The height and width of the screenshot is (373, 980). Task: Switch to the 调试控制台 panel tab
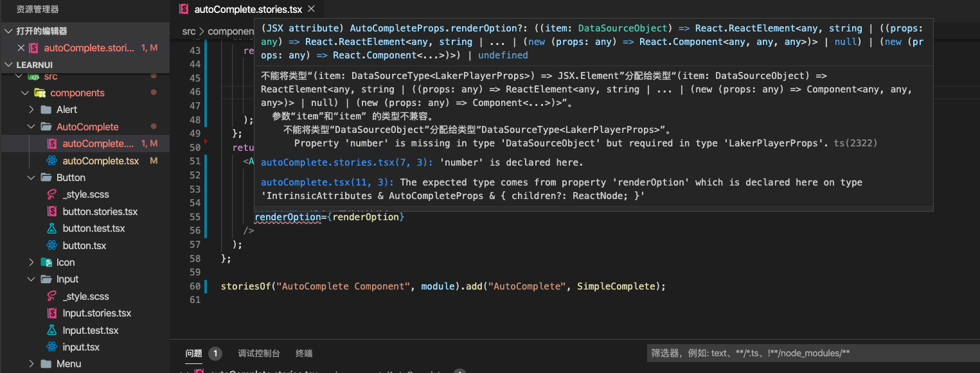[258, 353]
